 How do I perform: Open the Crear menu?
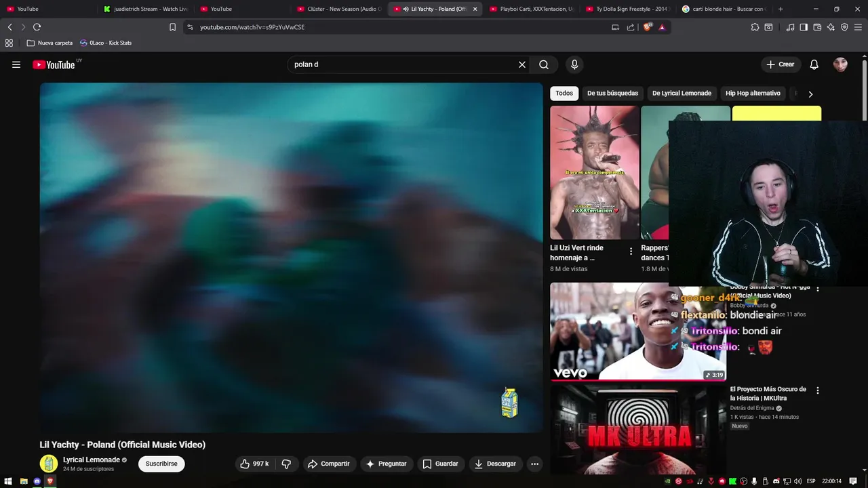click(x=781, y=64)
